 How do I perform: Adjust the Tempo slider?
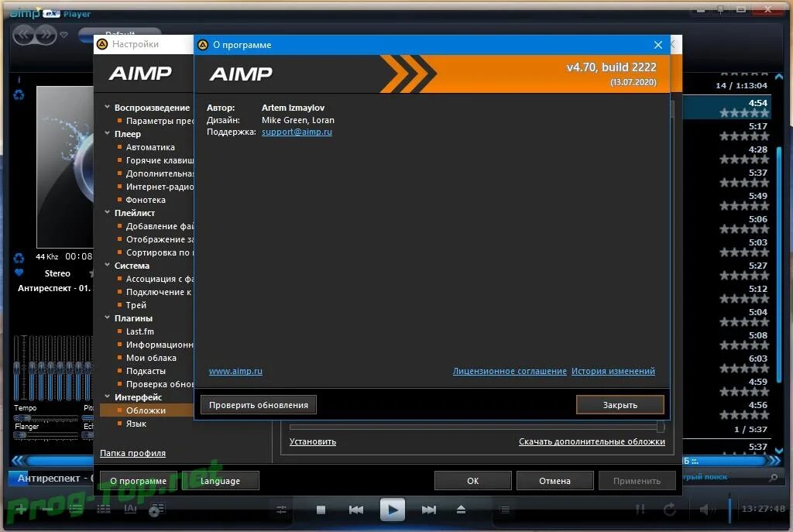pos(46,417)
